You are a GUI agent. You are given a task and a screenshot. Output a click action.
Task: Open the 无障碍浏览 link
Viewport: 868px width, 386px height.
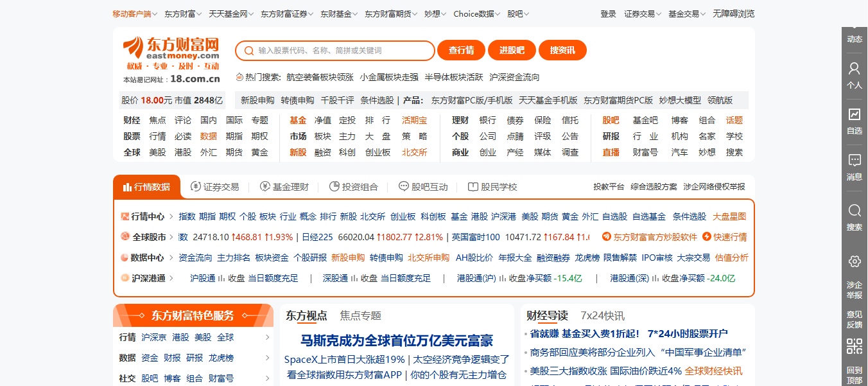tap(734, 13)
